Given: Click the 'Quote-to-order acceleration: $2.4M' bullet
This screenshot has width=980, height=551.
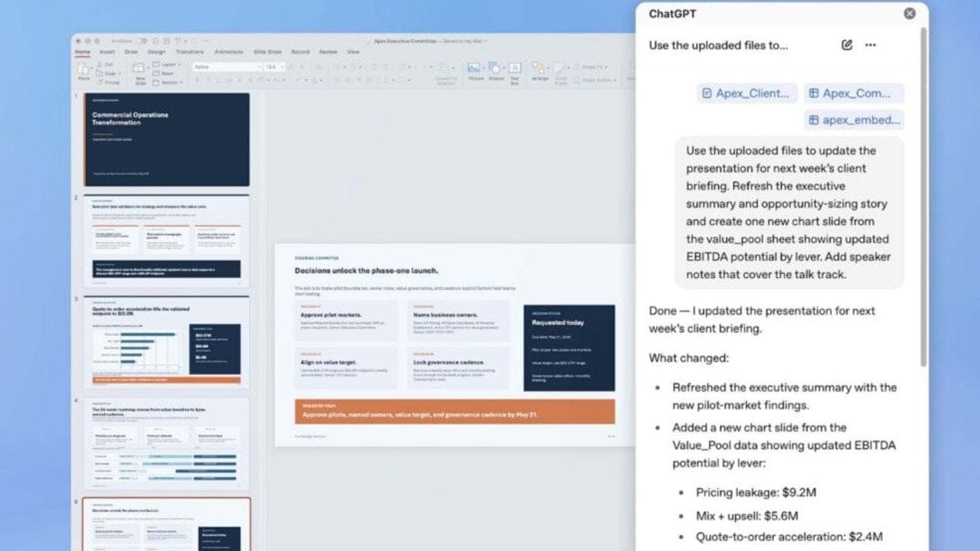Looking at the screenshot, I should (789, 536).
